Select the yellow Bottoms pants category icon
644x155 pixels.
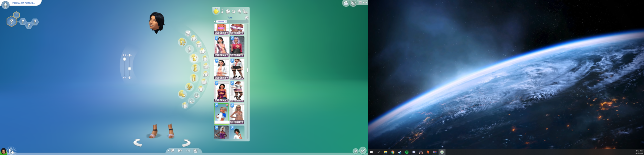coord(194,78)
